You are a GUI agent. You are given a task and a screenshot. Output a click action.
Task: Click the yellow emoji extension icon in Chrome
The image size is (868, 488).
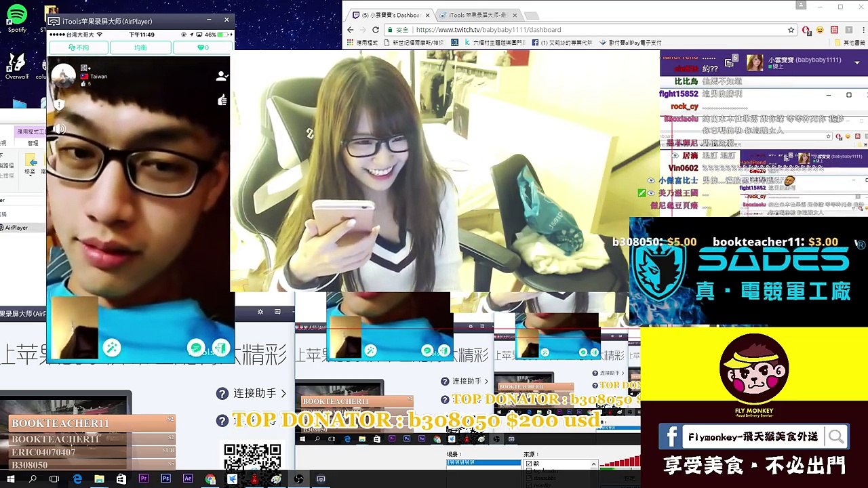820,30
